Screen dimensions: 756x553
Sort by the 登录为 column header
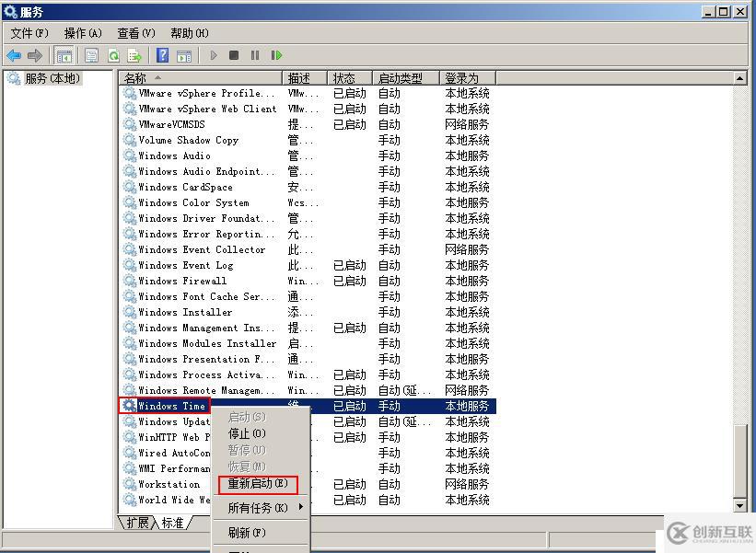pos(468,78)
